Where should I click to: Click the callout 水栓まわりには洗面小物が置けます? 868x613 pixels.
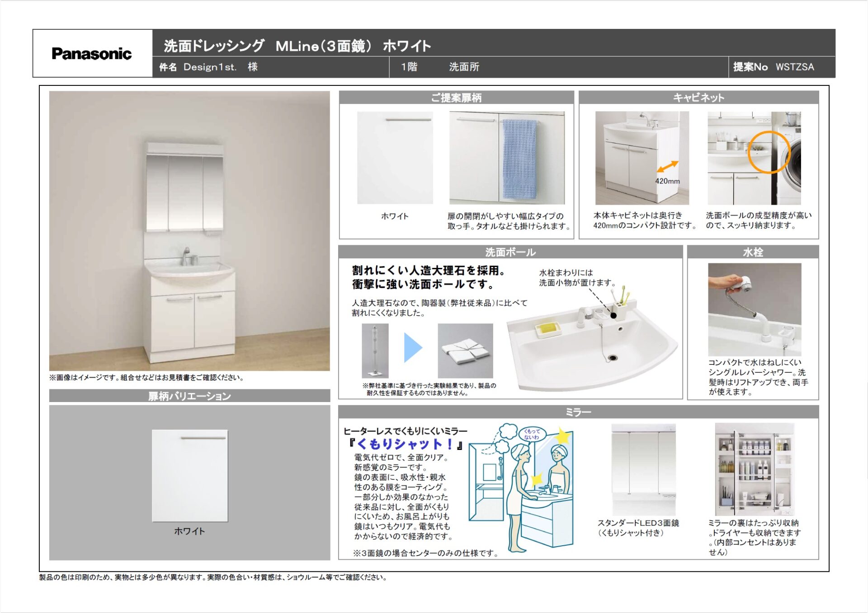pos(577,278)
